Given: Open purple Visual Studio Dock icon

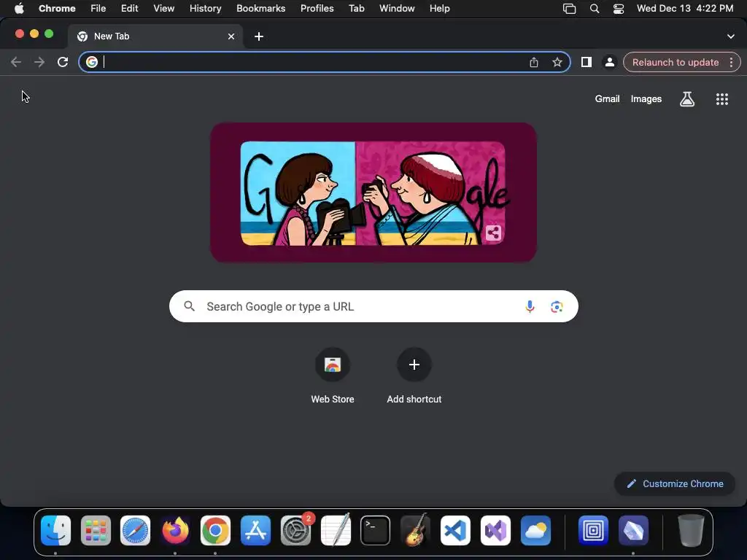Looking at the screenshot, I should point(495,530).
